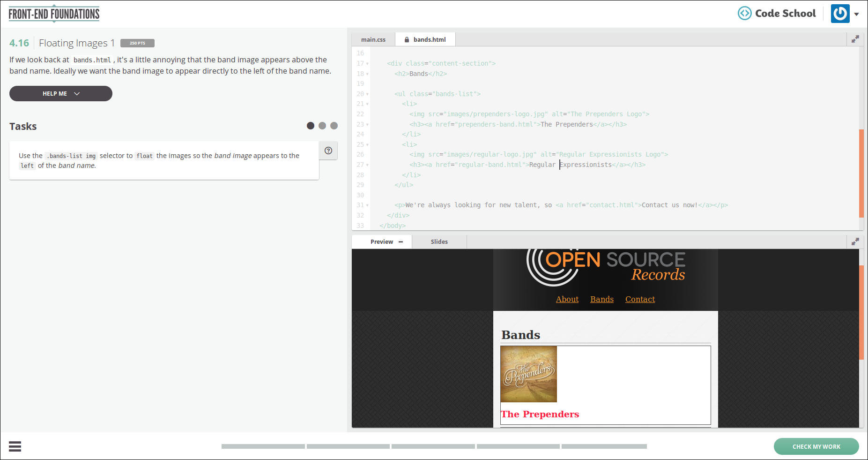Expand the code editor to fullscreen
Viewport: 868px width, 460px height.
pos(855,39)
